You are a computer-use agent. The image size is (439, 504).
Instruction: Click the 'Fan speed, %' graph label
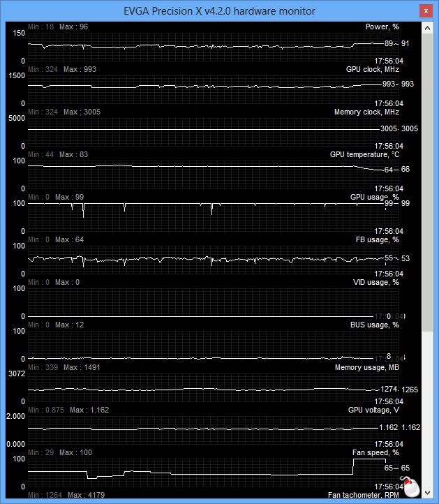click(375, 452)
